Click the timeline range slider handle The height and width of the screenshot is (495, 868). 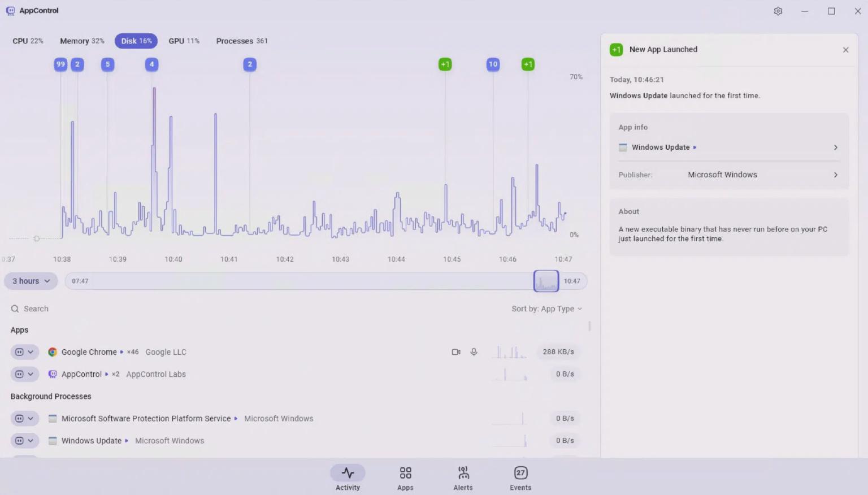[546, 281]
